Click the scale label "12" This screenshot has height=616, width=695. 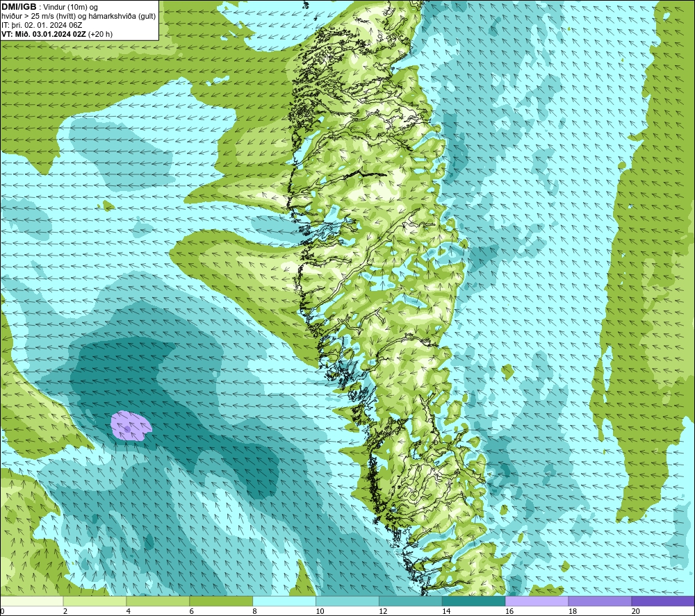tap(383, 611)
